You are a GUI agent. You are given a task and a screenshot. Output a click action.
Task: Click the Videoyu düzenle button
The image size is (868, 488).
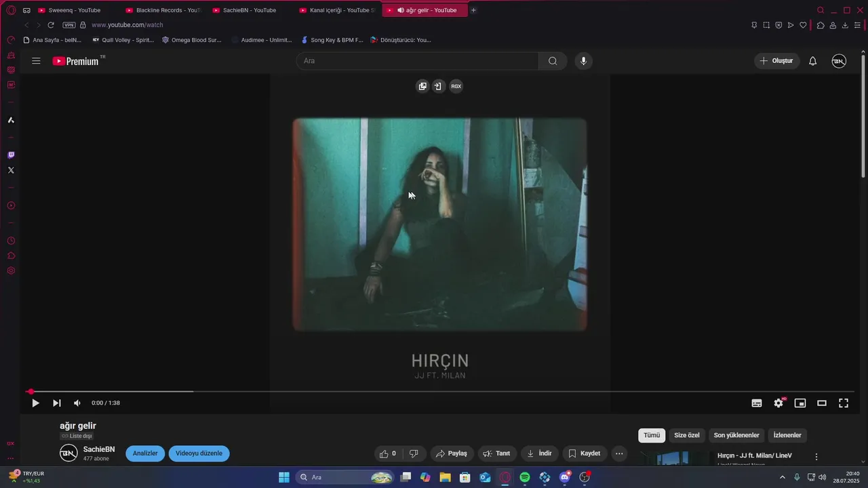[x=199, y=453]
